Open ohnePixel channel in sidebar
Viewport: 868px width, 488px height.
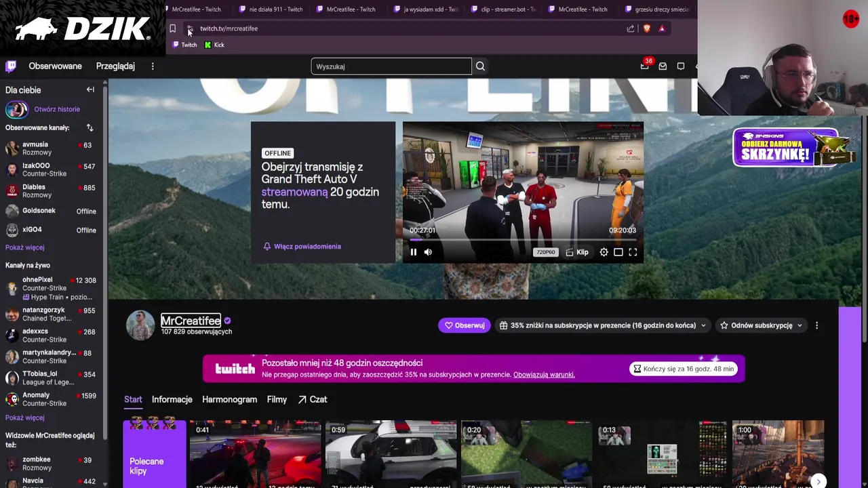[x=53, y=288]
